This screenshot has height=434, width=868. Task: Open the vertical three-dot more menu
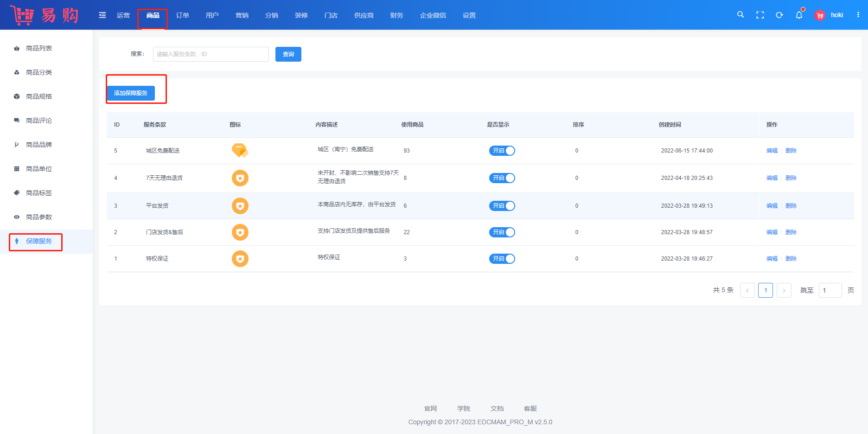[858, 15]
